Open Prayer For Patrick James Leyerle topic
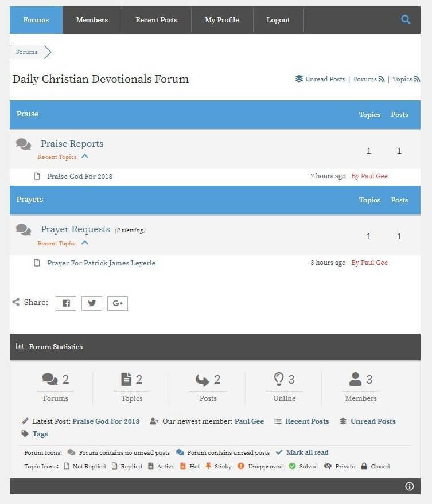Screen dimensions: 432x504 [102, 263]
